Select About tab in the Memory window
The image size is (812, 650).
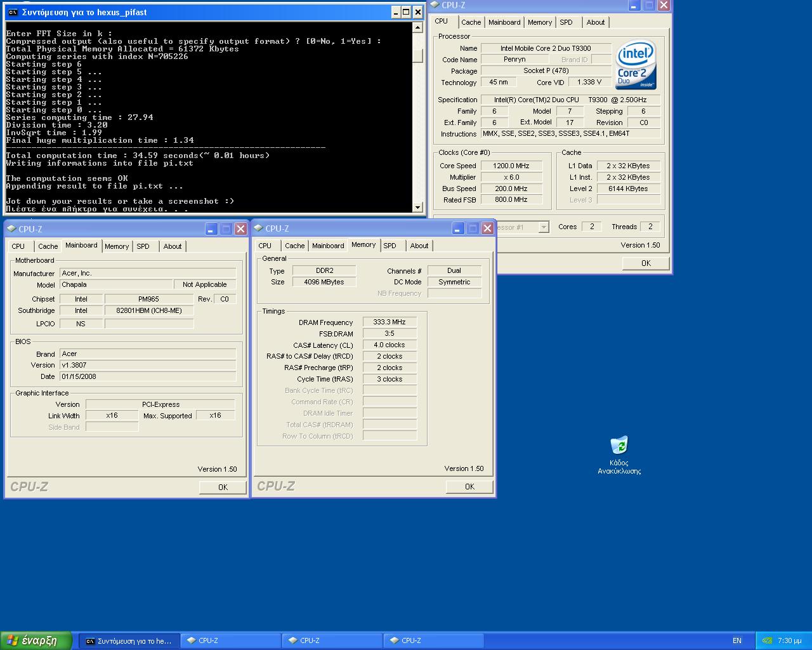point(419,246)
